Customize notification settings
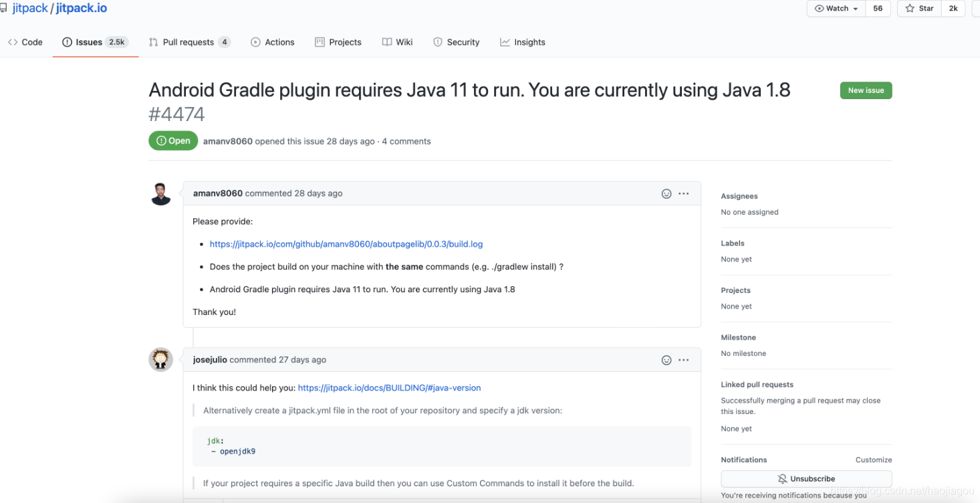980x503 pixels. [x=874, y=460]
